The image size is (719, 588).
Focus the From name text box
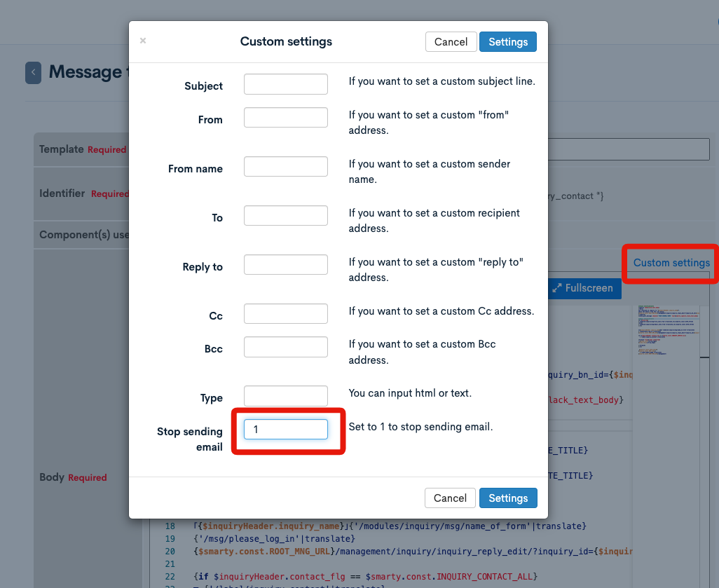click(x=285, y=166)
